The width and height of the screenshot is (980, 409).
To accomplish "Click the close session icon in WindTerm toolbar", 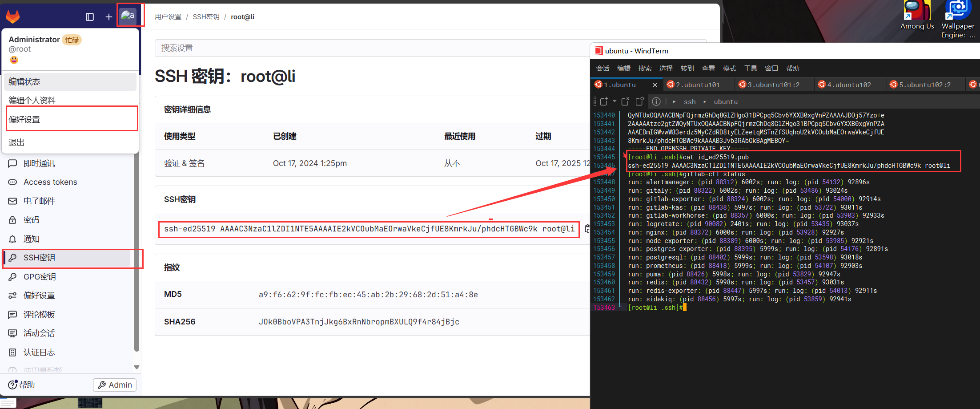I will 625,101.
